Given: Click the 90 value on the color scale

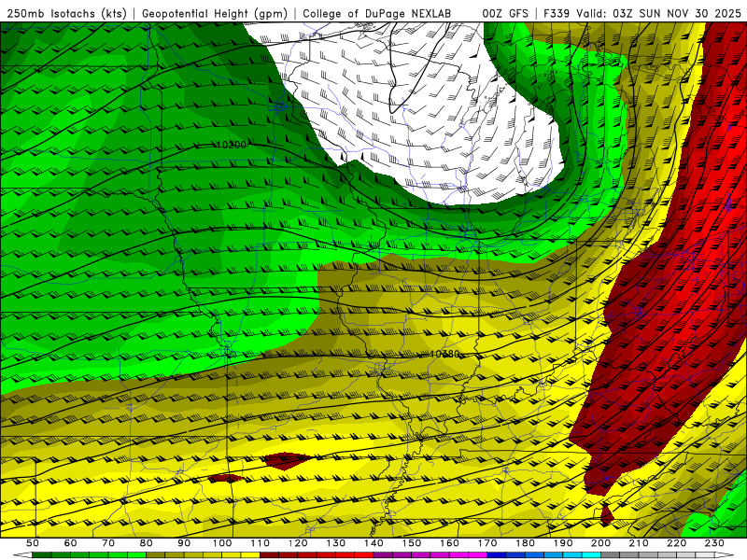Looking at the screenshot, I should 184,543.
